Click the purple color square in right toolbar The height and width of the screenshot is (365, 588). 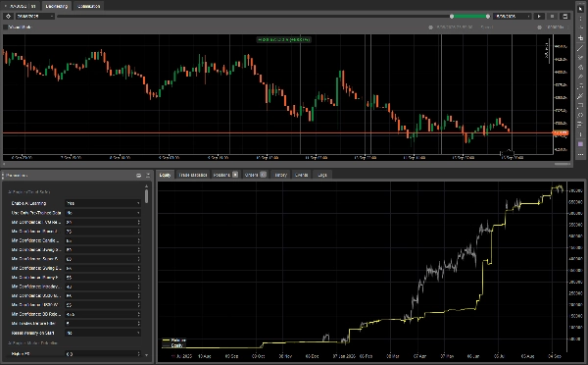click(580, 144)
